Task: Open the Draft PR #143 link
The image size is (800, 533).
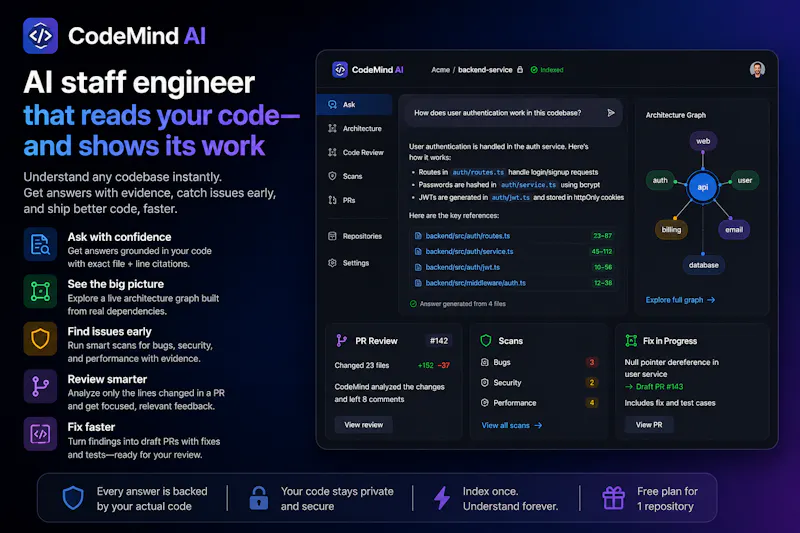Action: (x=654, y=387)
